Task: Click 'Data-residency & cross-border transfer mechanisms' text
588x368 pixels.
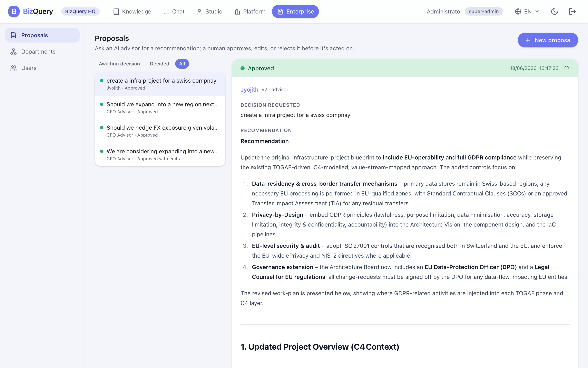Action: pos(324,184)
